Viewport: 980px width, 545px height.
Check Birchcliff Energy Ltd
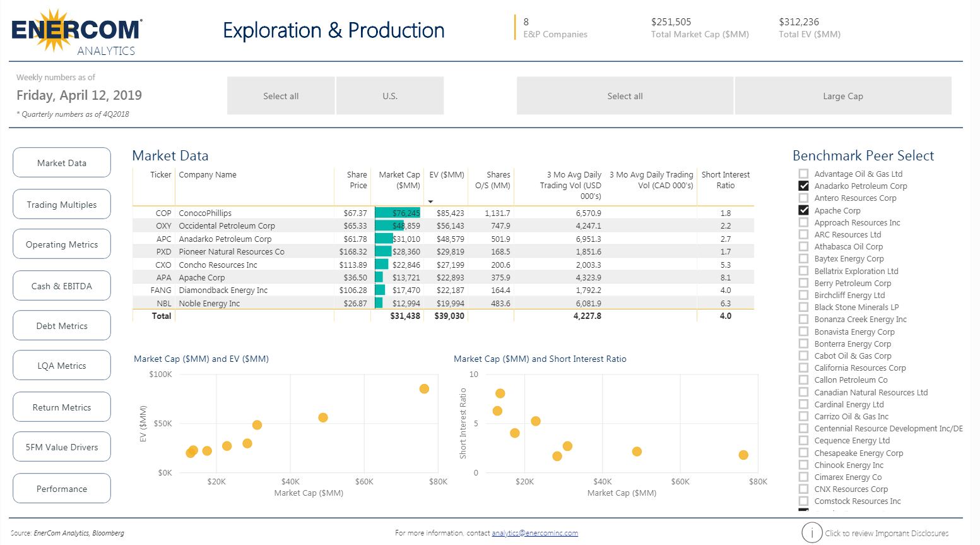point(803,295)
